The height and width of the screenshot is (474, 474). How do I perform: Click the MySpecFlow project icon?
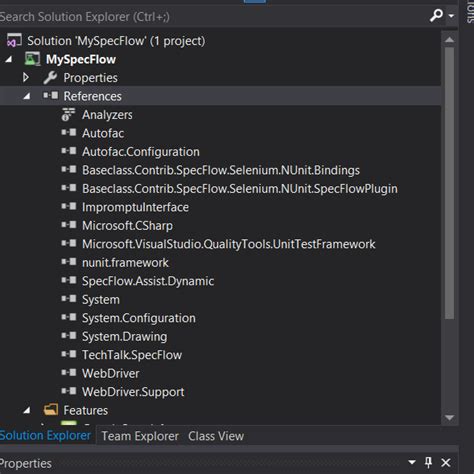(x=32, y=59)
